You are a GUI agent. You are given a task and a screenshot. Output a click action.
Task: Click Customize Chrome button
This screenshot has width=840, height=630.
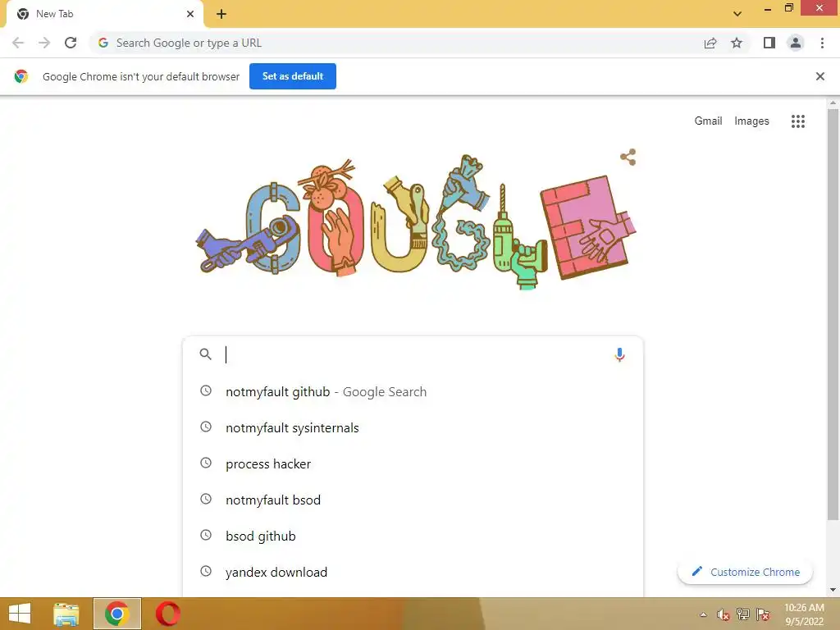point(745,572)
